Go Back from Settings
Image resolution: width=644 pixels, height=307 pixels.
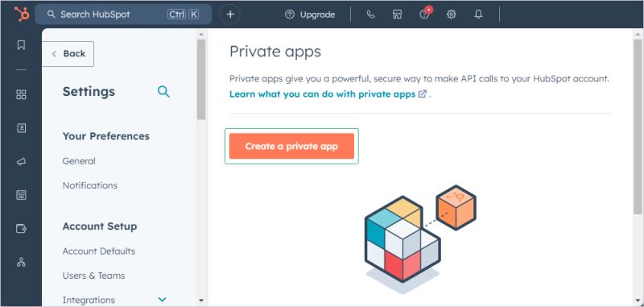(68, 54)
